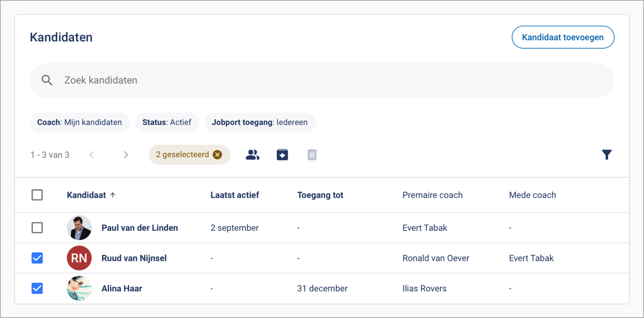The image size is (644, 318).
Task: Click the assign coach people icon
Action: click(x=253, y=155)
